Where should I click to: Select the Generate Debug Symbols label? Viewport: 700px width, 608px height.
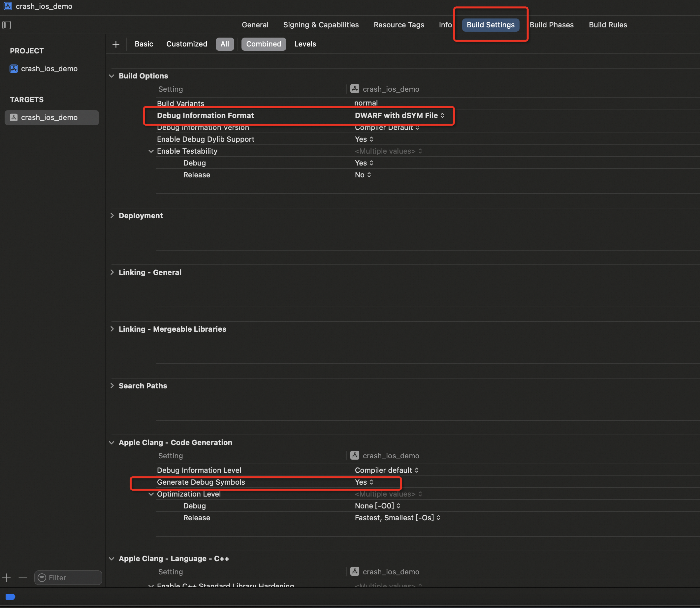[201, 482]
